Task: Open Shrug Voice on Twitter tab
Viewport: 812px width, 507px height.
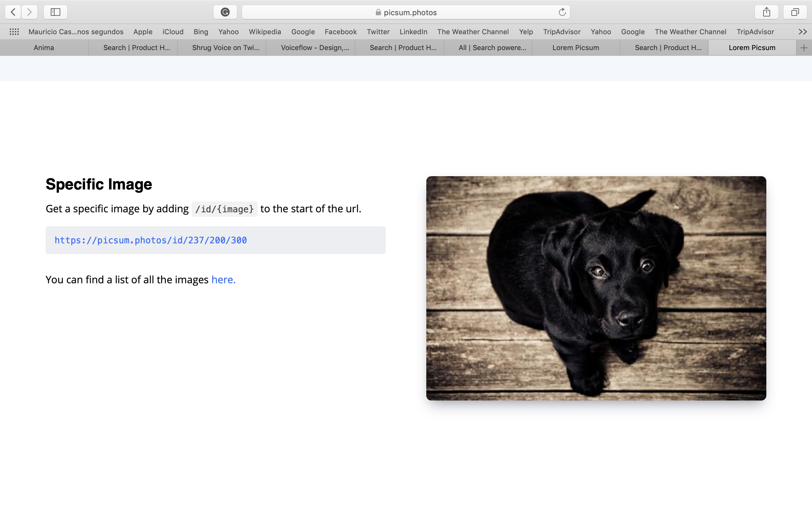Action: (226, 48)
